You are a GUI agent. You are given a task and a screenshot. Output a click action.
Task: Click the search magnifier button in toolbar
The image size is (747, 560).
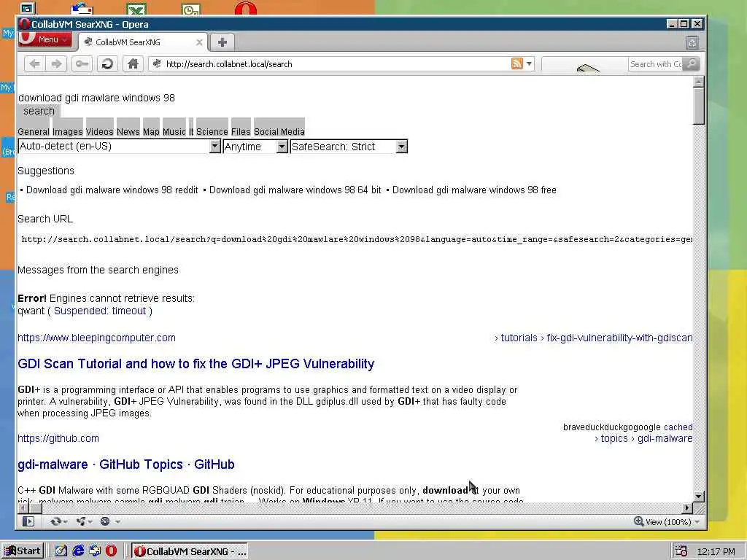[692, 63]
